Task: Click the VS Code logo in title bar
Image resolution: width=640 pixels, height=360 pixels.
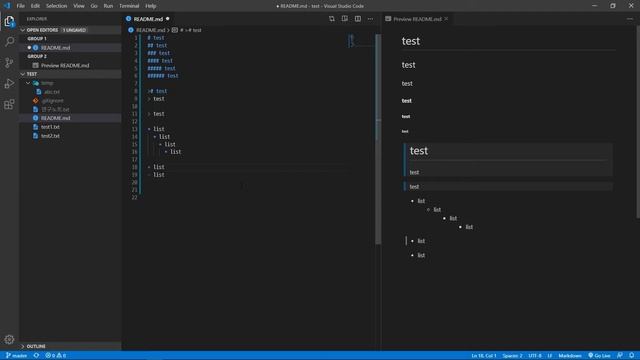Action: (x=7, y=6)
